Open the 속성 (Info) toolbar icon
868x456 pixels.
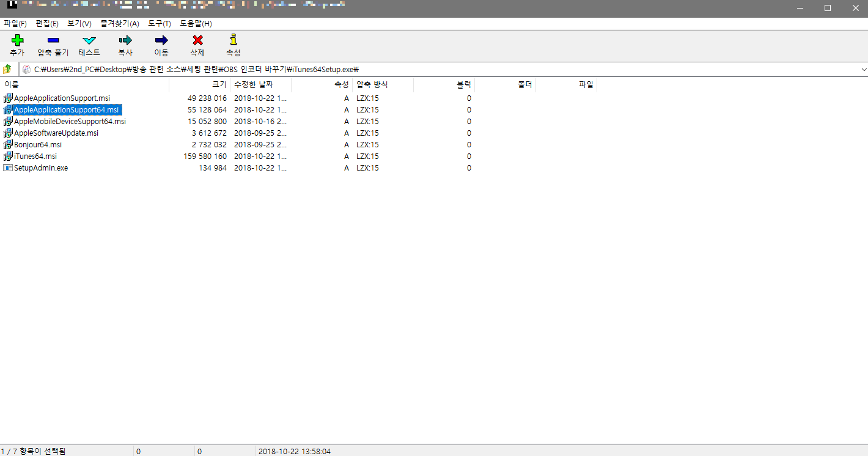click(233, 44)
